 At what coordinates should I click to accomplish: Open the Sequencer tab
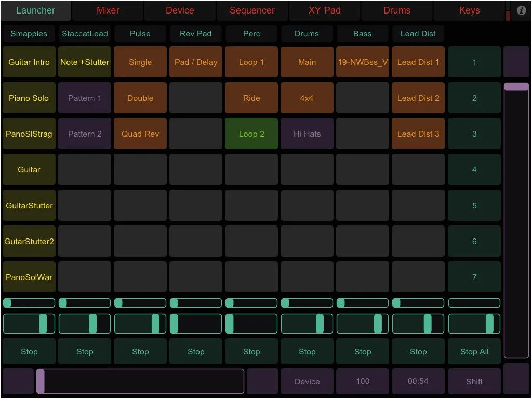pyautogui.click(x=252, y=10)
